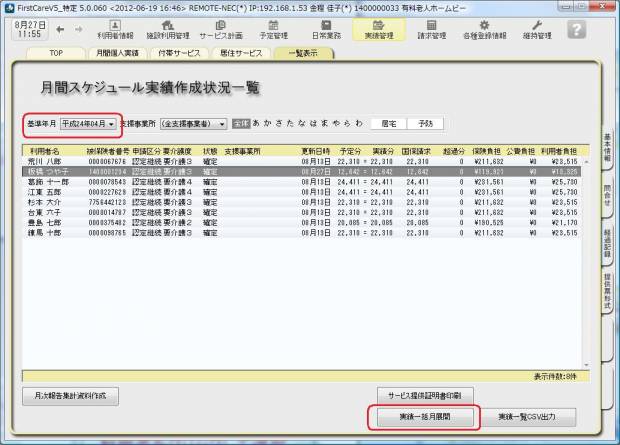This screenshot has width=620, height=445.
Task: Open the 支援事業所 dropdown list
Action: (186, 124)
